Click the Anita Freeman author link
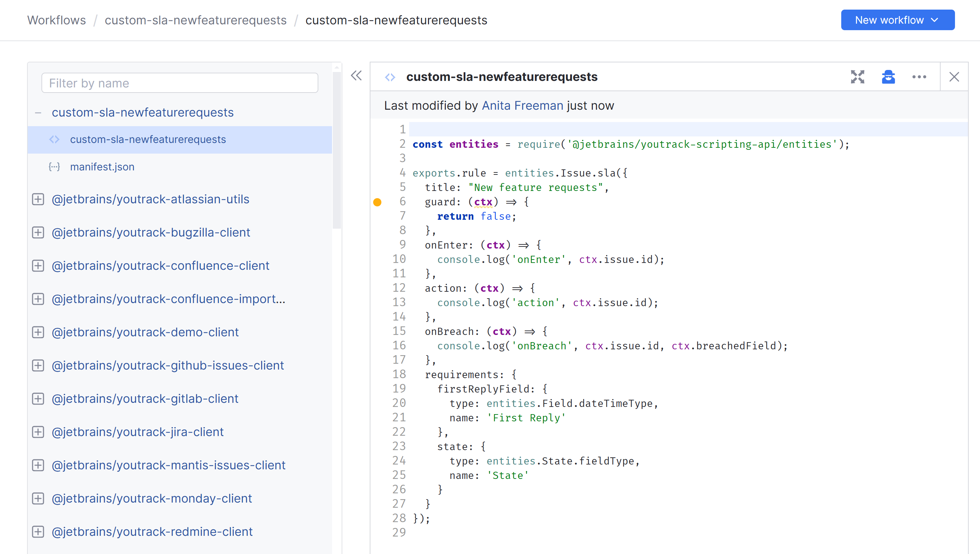The image size is (980, 554). 523,105
